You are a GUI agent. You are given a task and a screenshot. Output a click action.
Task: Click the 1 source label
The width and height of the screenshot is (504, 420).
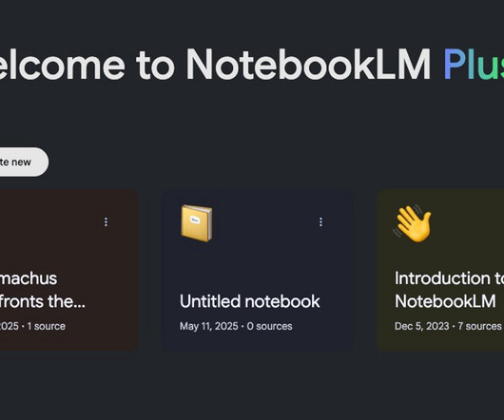[47, 326]
